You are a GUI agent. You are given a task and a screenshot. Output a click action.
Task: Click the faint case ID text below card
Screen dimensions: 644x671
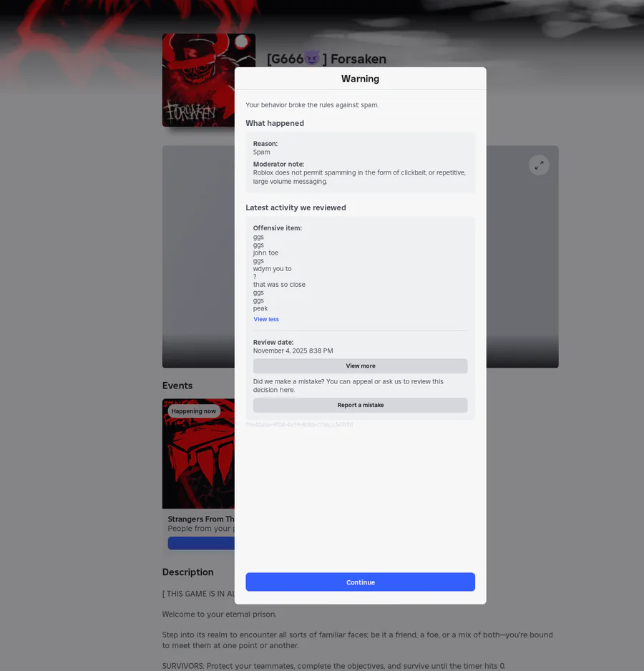point(299,424)
